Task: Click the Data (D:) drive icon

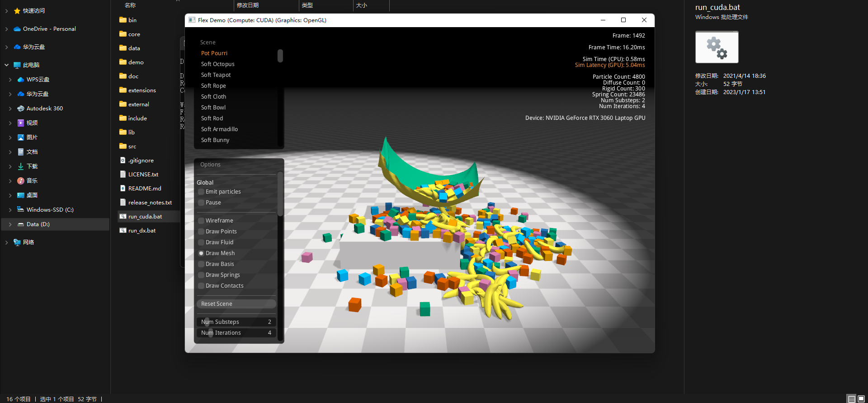Action: click(21, 224)
